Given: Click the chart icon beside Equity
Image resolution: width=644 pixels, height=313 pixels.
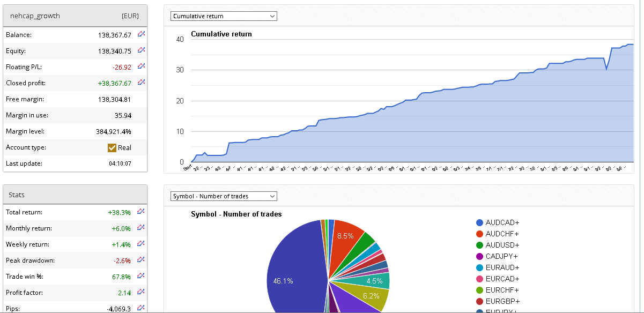Looking at the screenshot, I should [x=141, y=50].
